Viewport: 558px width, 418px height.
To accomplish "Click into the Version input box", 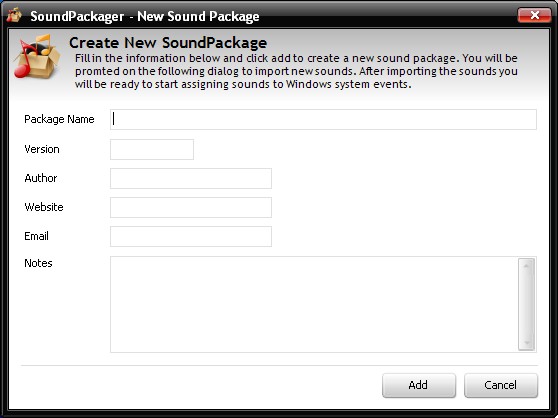I will 152,149.
